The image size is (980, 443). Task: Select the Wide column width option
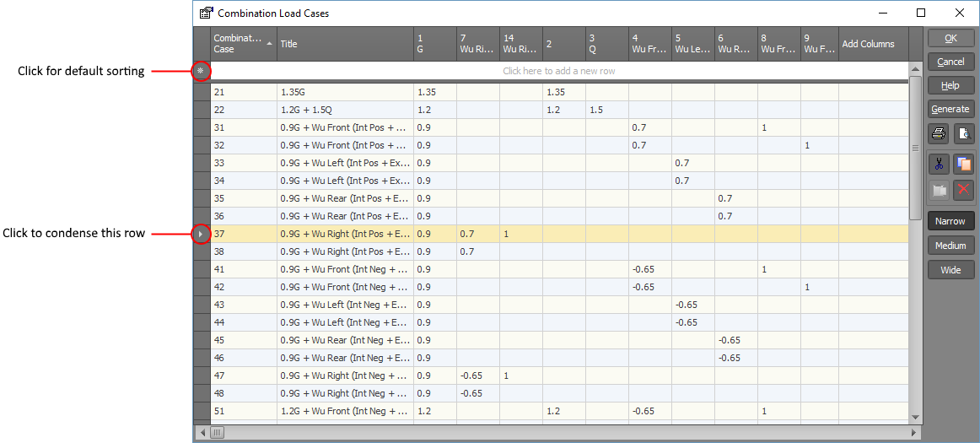click(950, 270)
